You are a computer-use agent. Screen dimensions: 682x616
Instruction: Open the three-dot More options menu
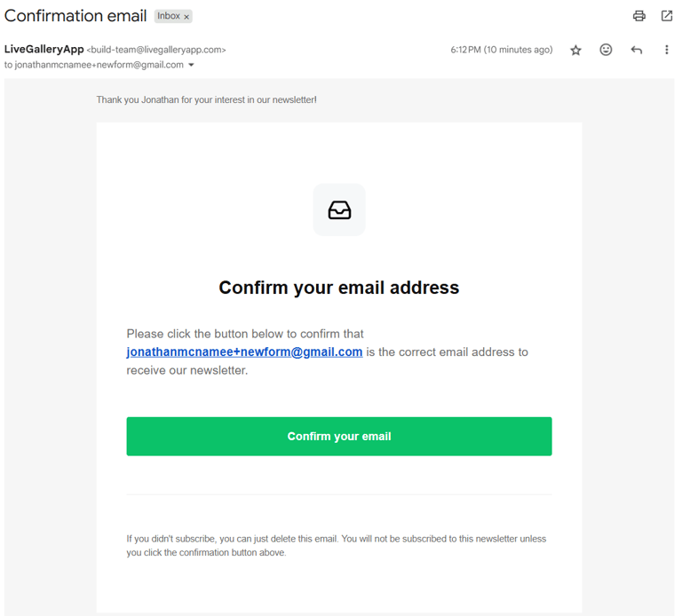coord(666,50)
